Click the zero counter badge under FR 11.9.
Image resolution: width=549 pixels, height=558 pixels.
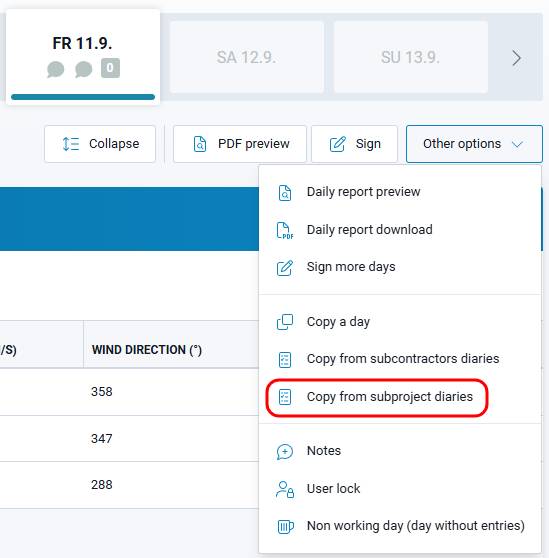(x=110, y=68)
